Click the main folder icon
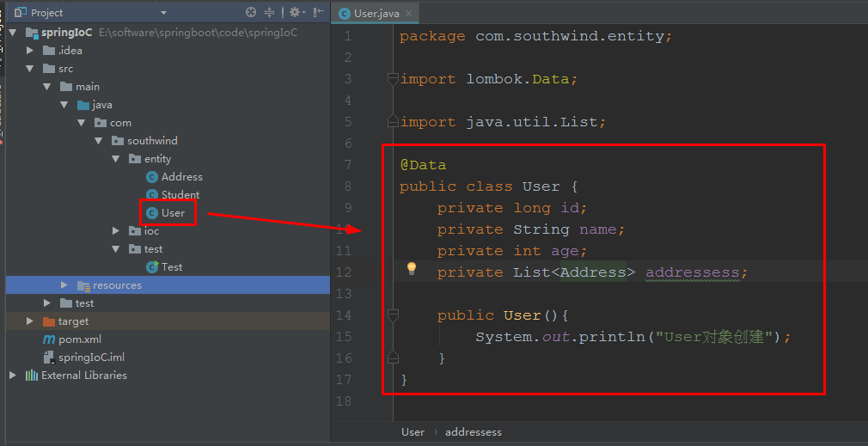Image resolution: width=868 pixels, height=446 pixels. [66, 86]
